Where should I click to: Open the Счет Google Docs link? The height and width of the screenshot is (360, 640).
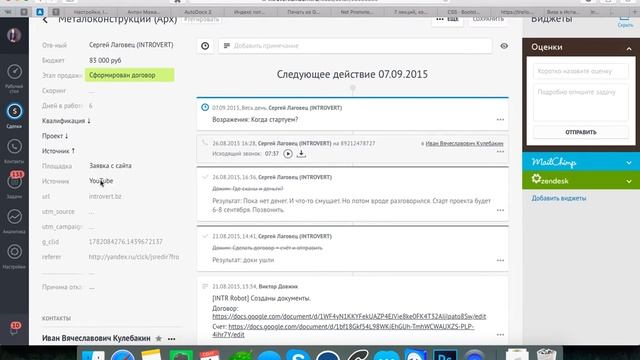click(x=343, y=330)
